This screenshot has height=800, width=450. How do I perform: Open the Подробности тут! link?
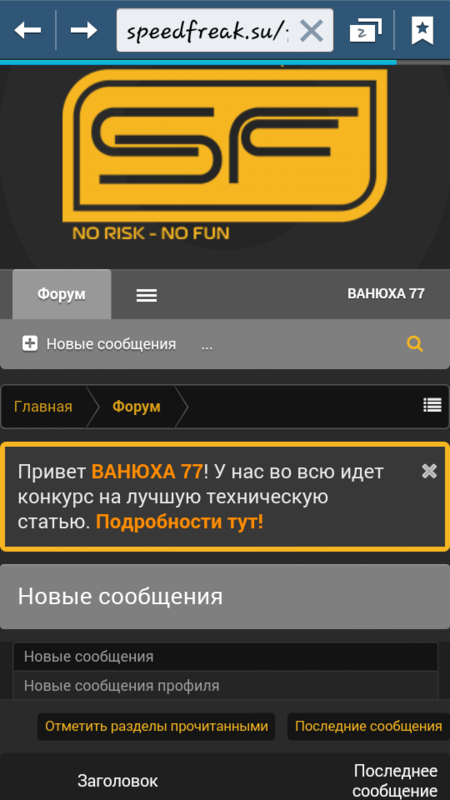(x=180, y=522)
